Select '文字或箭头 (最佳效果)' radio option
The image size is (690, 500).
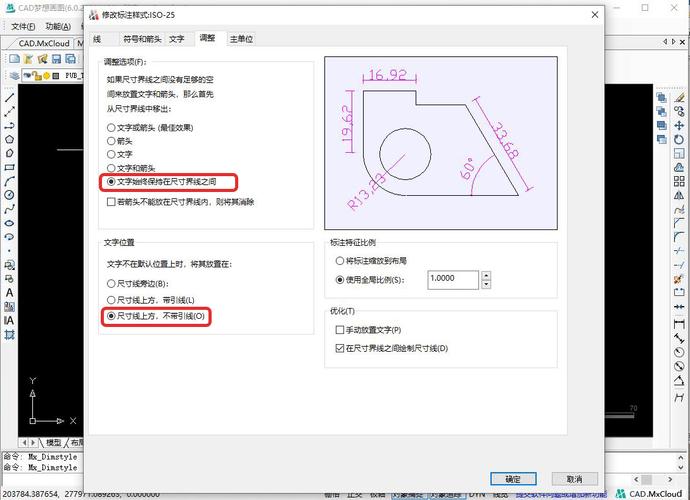point(150,128)
